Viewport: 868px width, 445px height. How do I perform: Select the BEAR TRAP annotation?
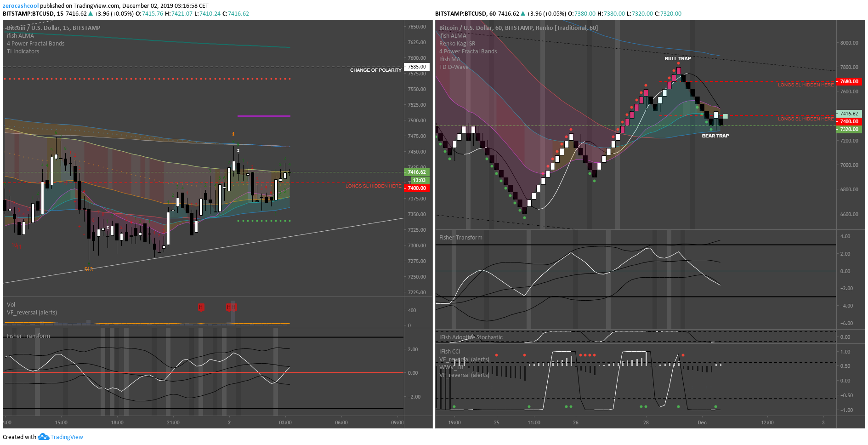point(715,136)
